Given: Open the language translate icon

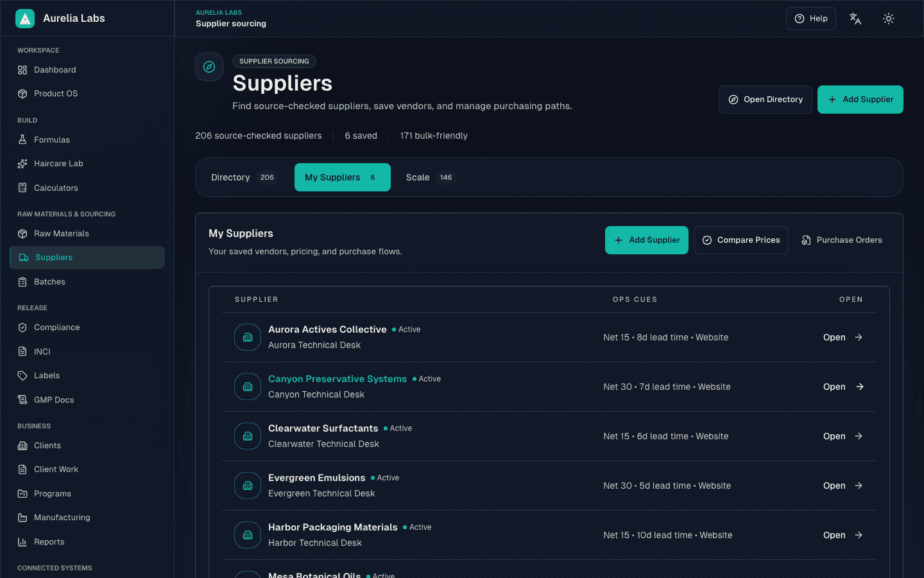Looking at the screenshot, I should [855, 19].
